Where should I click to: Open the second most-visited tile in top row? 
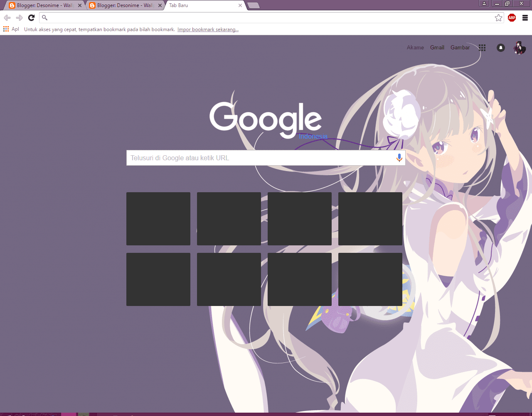229,219
